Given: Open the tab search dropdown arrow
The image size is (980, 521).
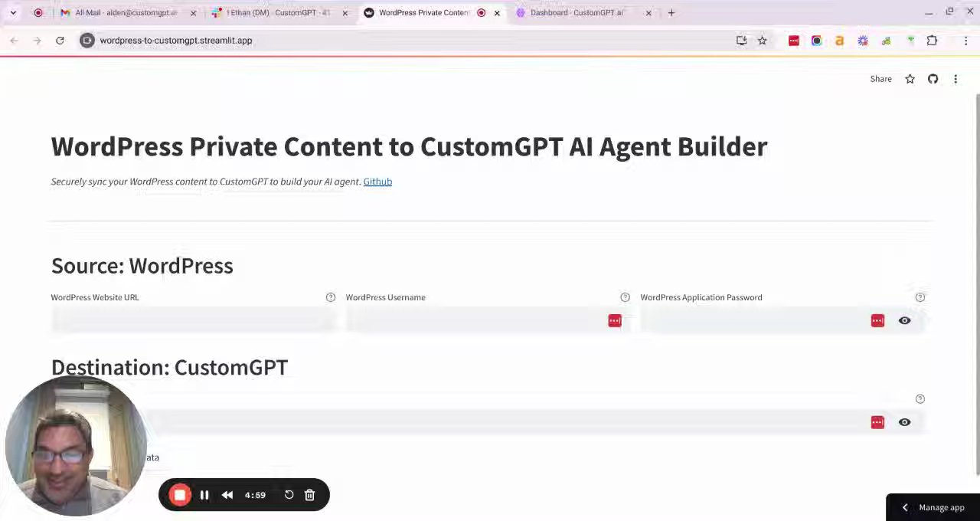Looking at the screenshot, I should pos(13,12).
